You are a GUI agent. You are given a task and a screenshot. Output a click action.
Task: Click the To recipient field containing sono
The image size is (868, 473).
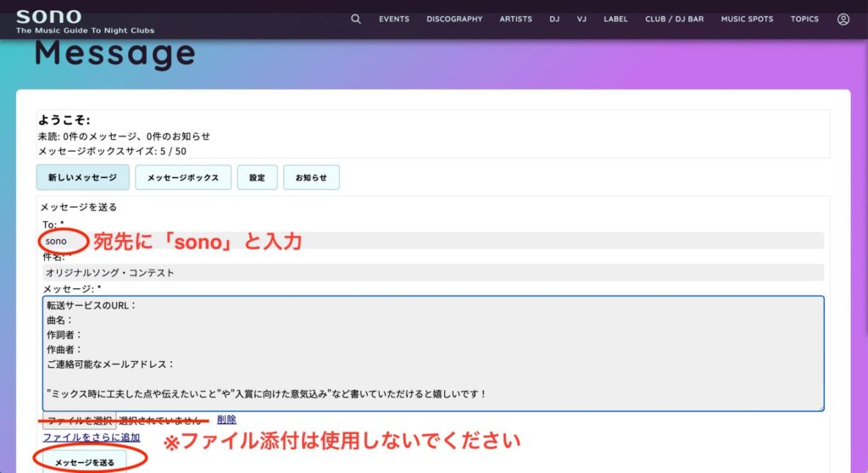[432, 241]
